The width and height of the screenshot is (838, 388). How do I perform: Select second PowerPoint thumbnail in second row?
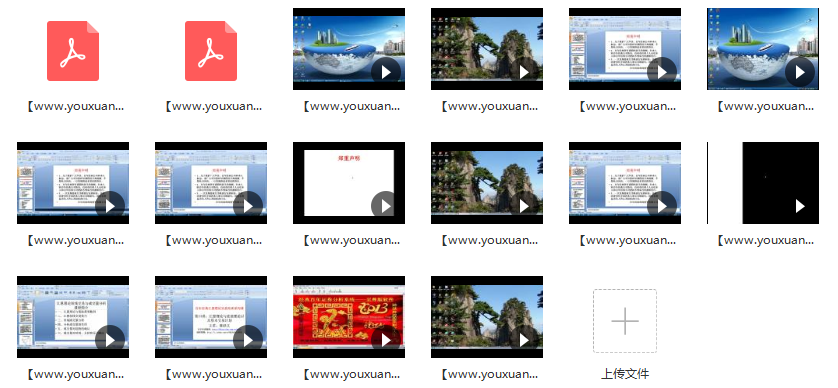click(x=211, y=183)
